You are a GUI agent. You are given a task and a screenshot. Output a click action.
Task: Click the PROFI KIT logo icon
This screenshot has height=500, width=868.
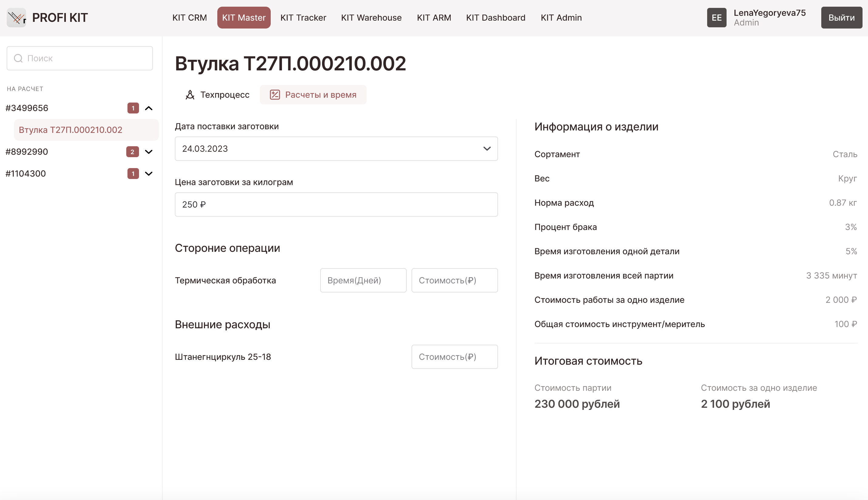click(x=16, y=18)
